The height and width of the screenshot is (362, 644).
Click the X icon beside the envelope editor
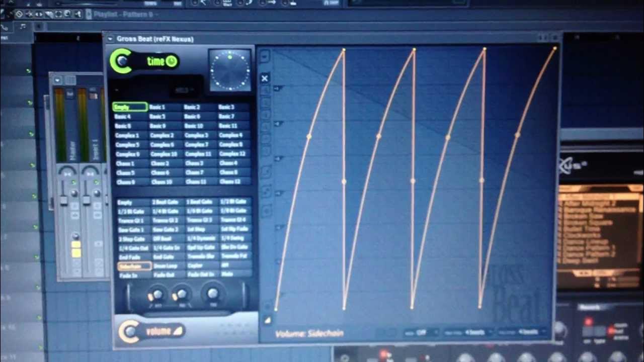[x=265, y=78]
